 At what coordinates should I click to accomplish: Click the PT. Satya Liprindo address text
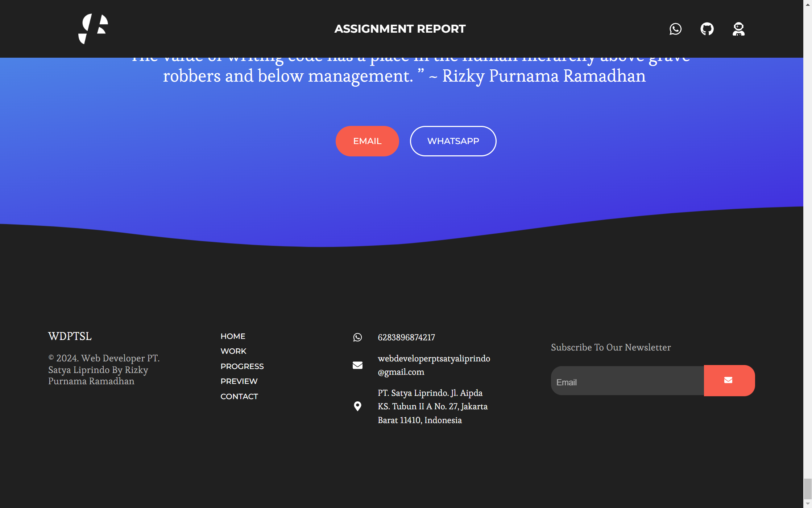[x=432, y=406]
